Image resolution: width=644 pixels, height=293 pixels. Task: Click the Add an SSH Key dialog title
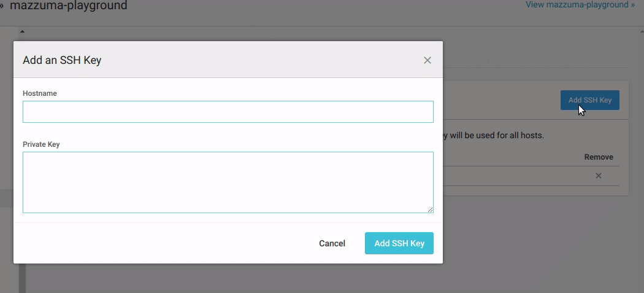coord(62,60)
